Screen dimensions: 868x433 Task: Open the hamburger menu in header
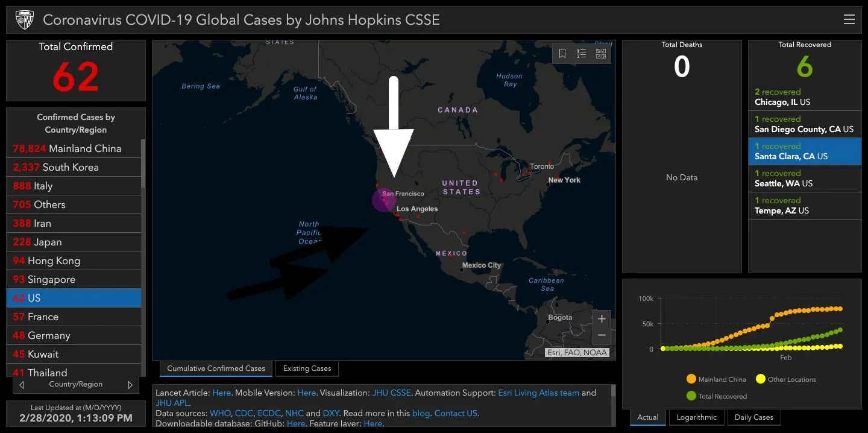[x=849, y=20]
